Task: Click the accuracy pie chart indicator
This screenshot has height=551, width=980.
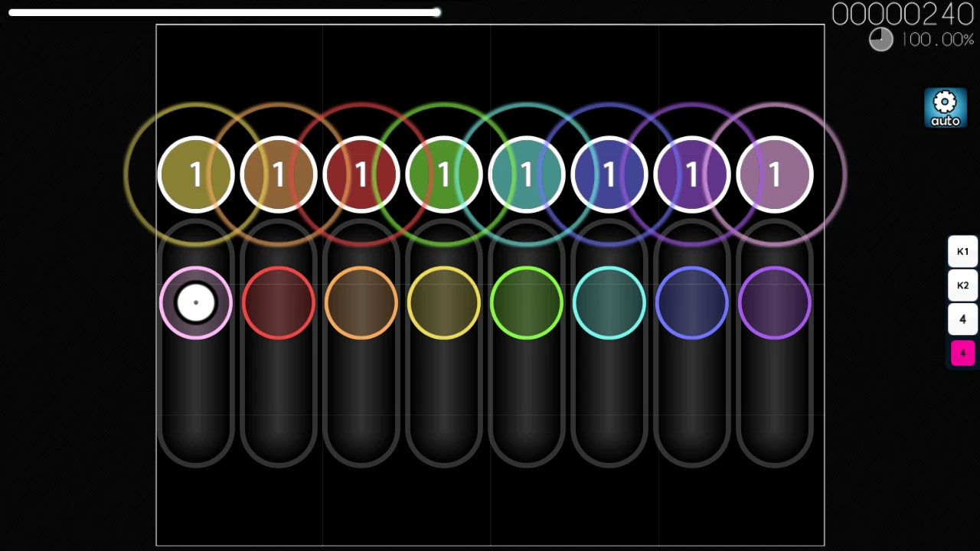Action: 880,40
